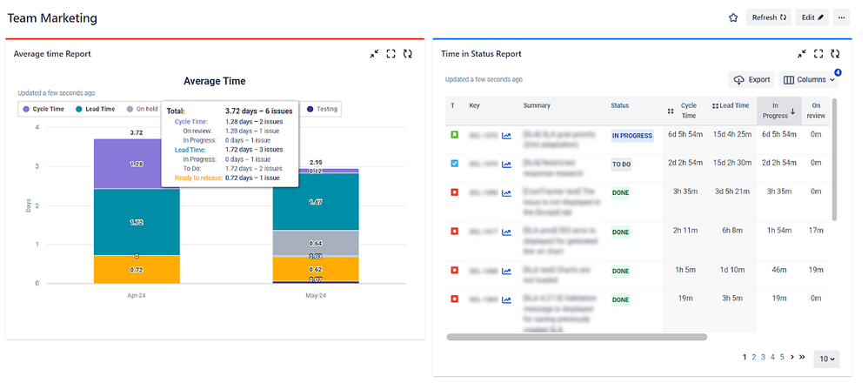The height and width of the screenshot is (390, 868).
Task: Click the gray 0.64 segment in May-24 bar
Action: 316,243
